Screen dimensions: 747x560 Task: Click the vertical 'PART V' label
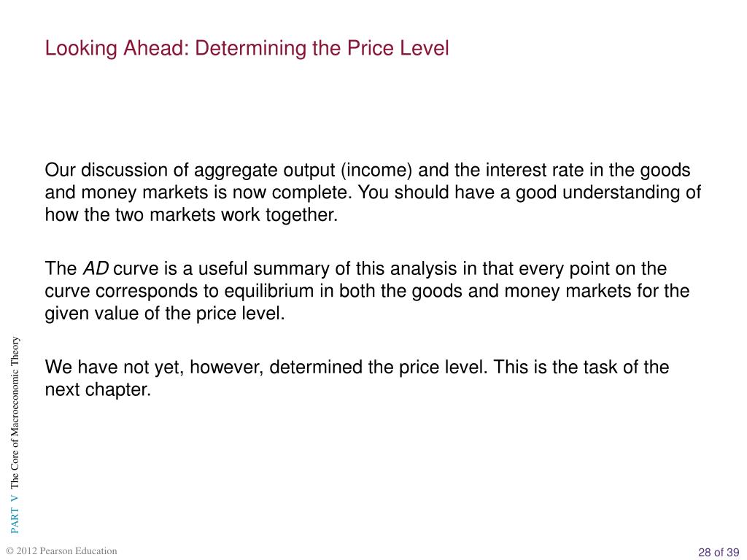coord(15,515)
